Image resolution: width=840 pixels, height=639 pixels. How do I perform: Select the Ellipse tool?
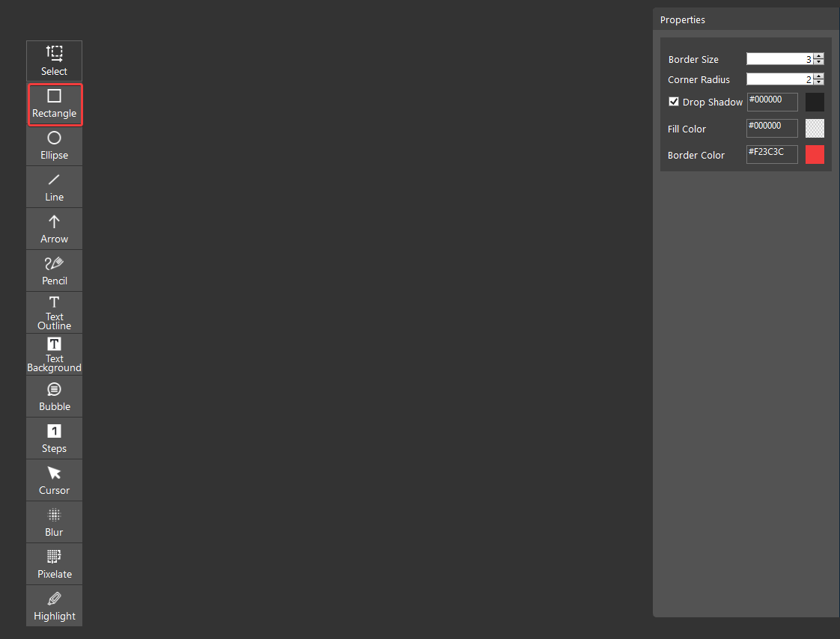pyautogui.click(x=54, y=145)
